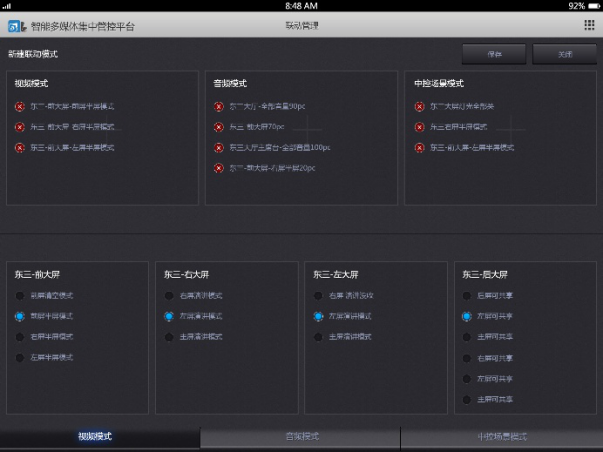
Task: Click the 保存 button
Action: point(493,53)
